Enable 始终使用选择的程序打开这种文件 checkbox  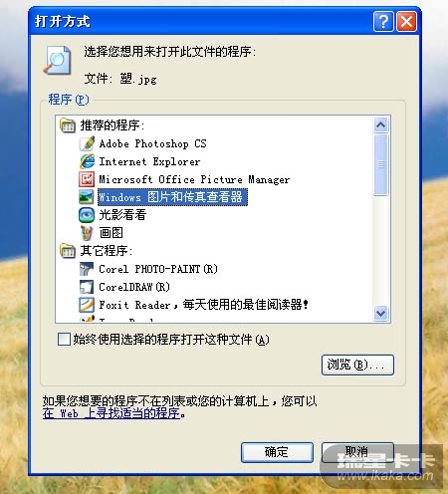[64, 340]
